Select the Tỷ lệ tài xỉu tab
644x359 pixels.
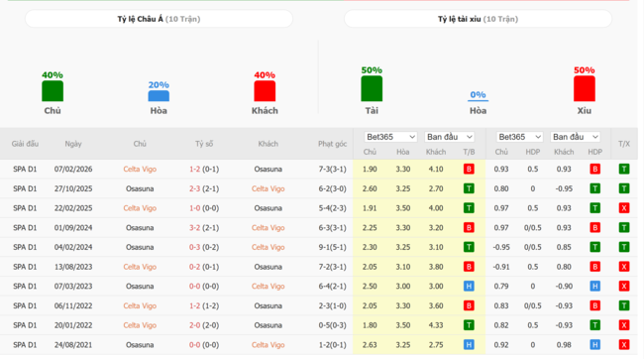tap(478, 19)
